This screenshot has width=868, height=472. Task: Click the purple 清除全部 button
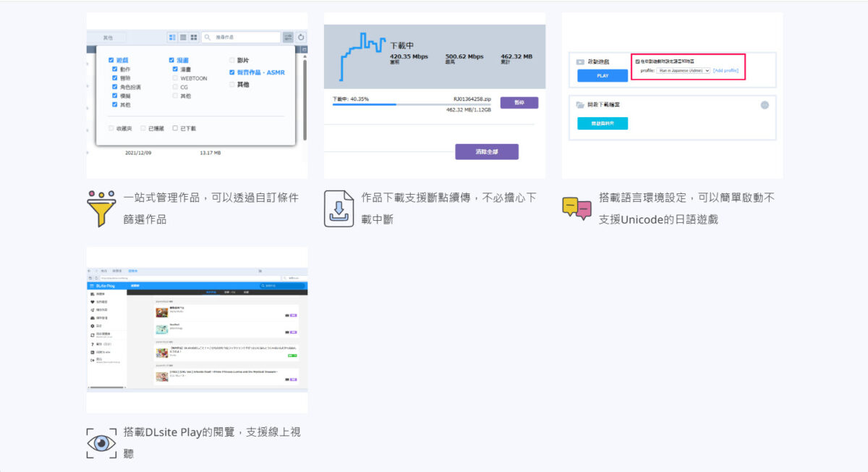pos(486,152)
